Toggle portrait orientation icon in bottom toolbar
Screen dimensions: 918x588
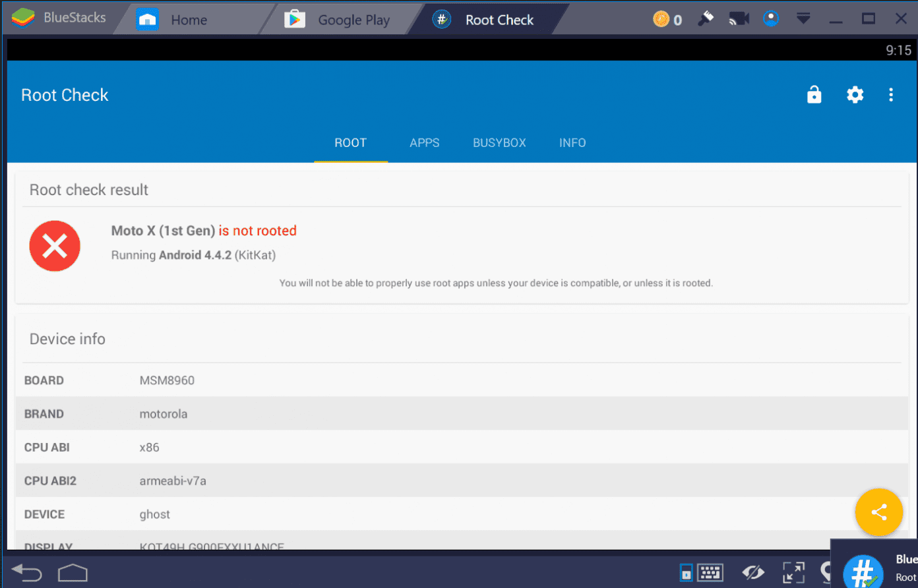tap(687, 572)
